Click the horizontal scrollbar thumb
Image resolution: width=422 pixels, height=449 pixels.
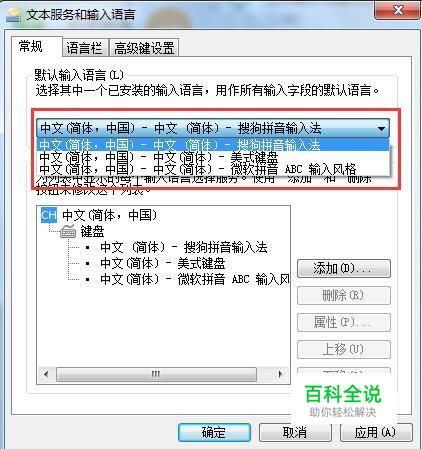pos(156,374)
